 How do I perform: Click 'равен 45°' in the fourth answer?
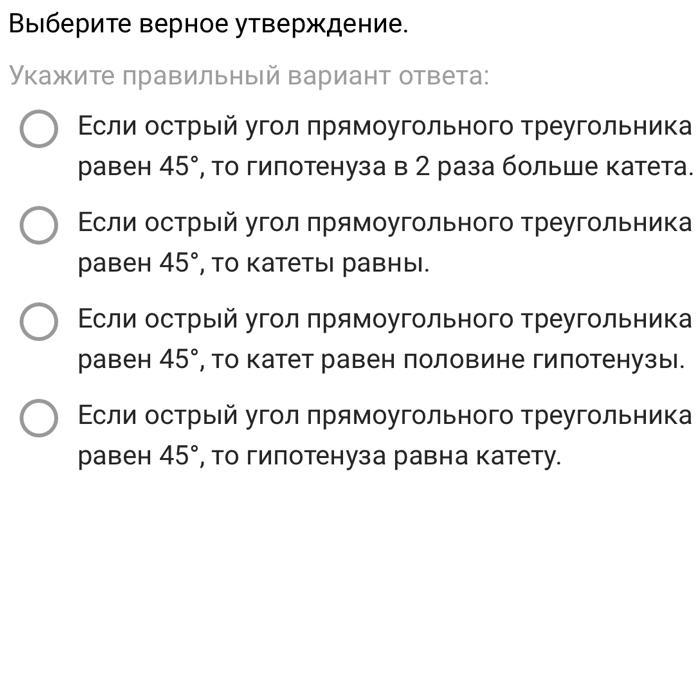tap(138, 456)
